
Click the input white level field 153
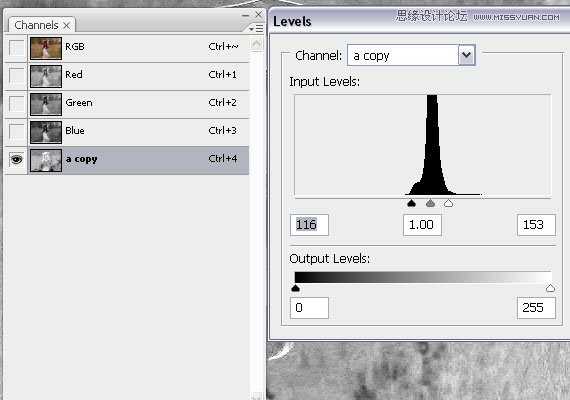point(536,225)
